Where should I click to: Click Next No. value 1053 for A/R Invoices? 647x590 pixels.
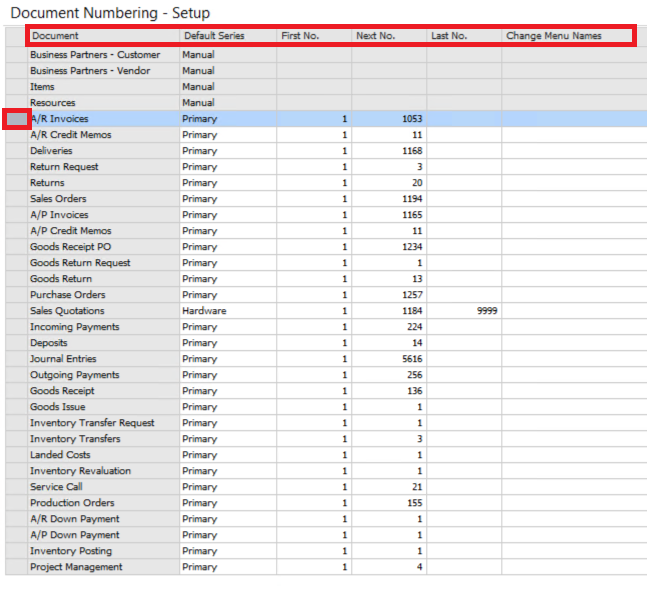(411, 119)
